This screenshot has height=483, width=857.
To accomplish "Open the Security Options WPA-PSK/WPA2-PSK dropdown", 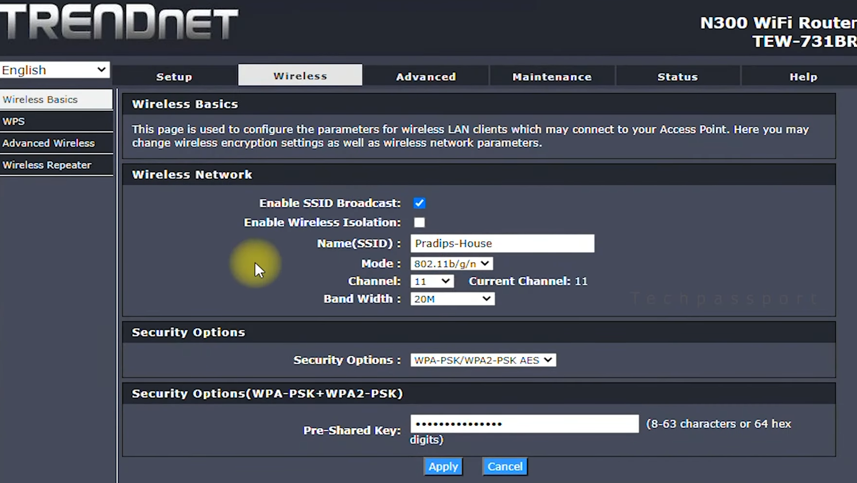I will click(x=483, y=360).
